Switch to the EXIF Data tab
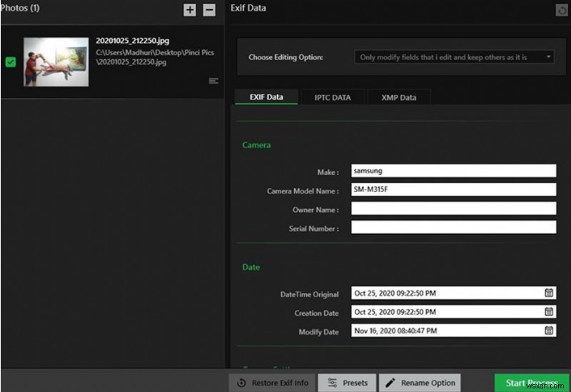The image size is (571, 392). [x=266, y=97]
